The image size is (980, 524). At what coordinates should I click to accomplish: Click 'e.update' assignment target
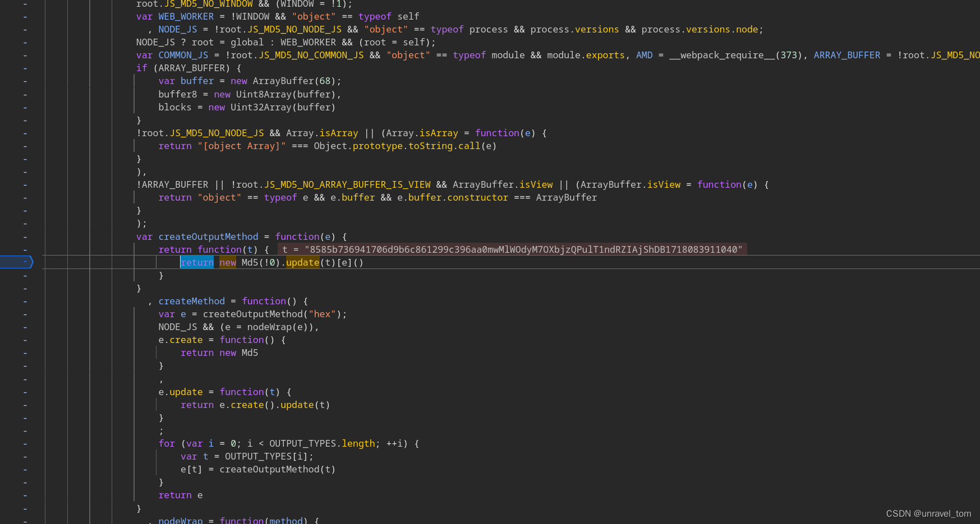point(180,392)
